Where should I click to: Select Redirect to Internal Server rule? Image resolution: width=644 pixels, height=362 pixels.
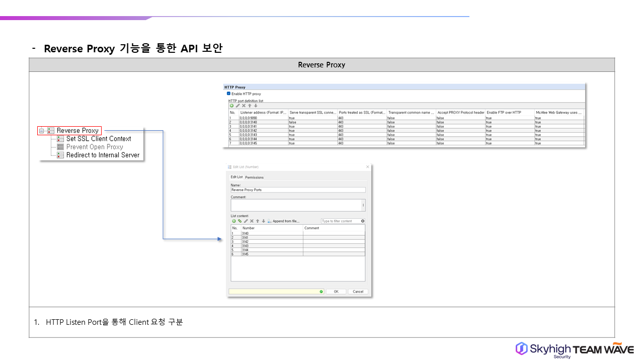(x=103, y=155)
